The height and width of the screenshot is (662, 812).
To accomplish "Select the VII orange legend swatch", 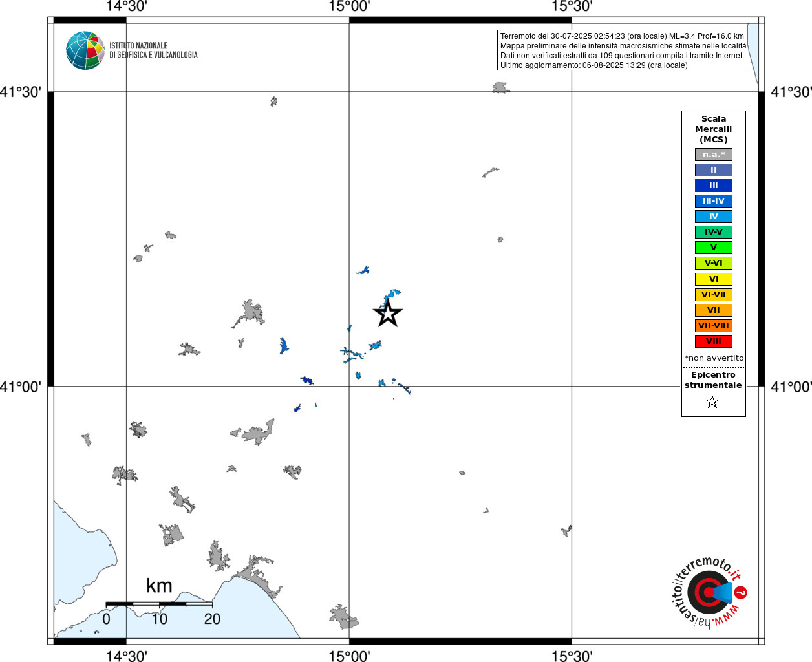I will click(714, 310).
